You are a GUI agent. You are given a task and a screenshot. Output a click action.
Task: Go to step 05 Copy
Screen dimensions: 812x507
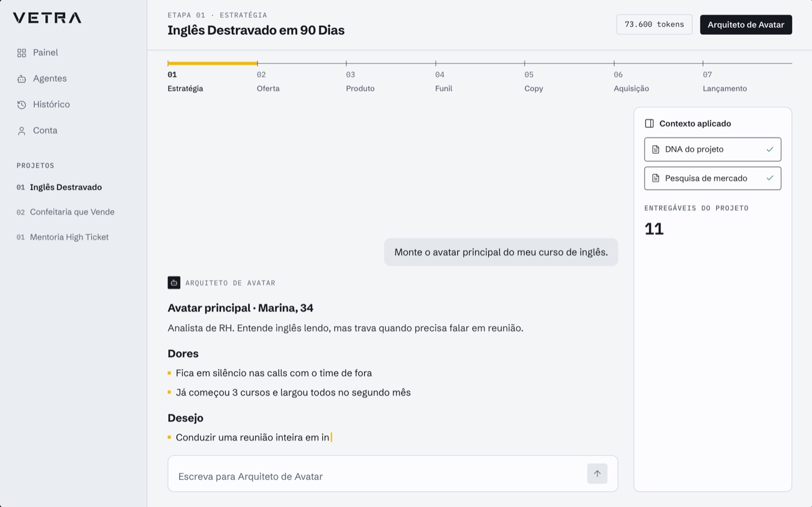pos(534,82)
